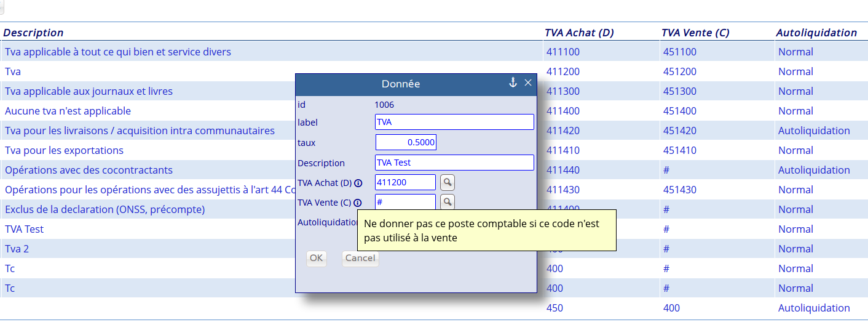
Task: Click the Description field with TVA Test
Action: click(x=454, y=163)
